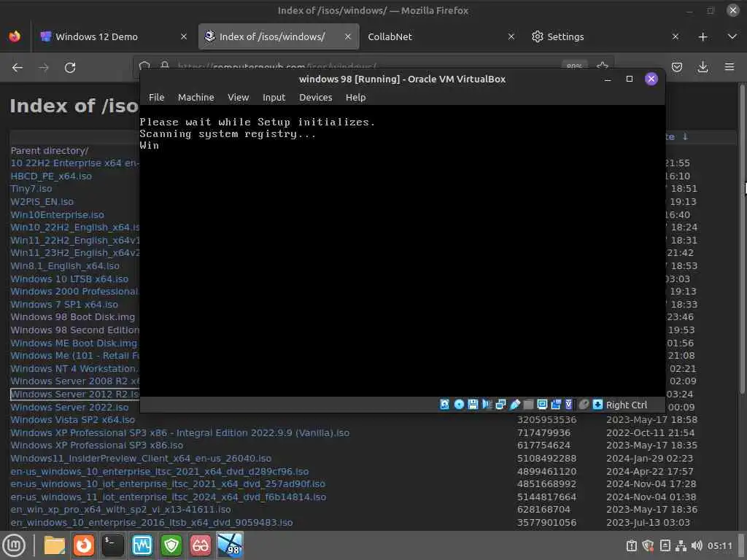Open the terminal from the taskbar

click(113, 545)
